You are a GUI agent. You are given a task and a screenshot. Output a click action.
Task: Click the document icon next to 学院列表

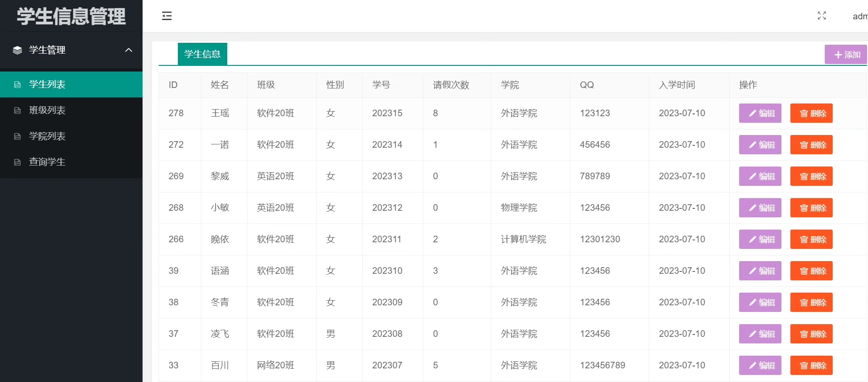(17, 136)
